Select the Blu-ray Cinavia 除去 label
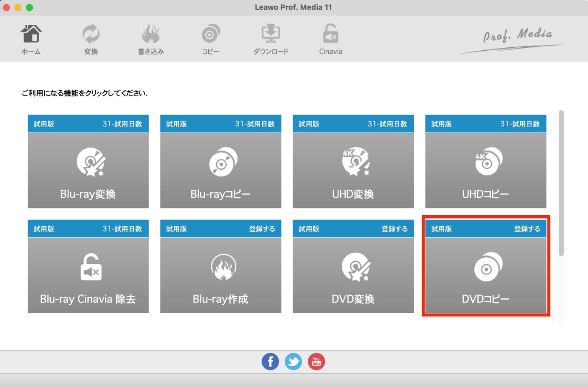This screenshot has width=588, height=387. [x=88, y=299]
